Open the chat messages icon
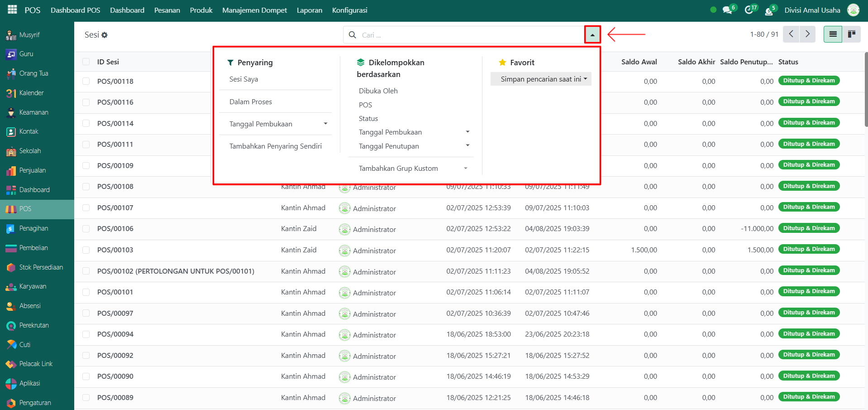Viewport: 868px width, 410px height. 727,10
